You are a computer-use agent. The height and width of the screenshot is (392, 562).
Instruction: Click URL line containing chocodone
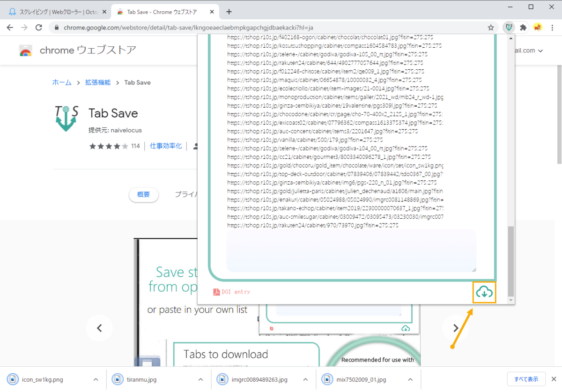click(x=335, y=114)
